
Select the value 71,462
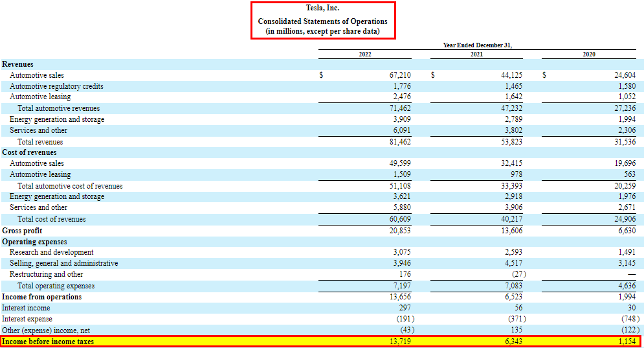(400, 108)
